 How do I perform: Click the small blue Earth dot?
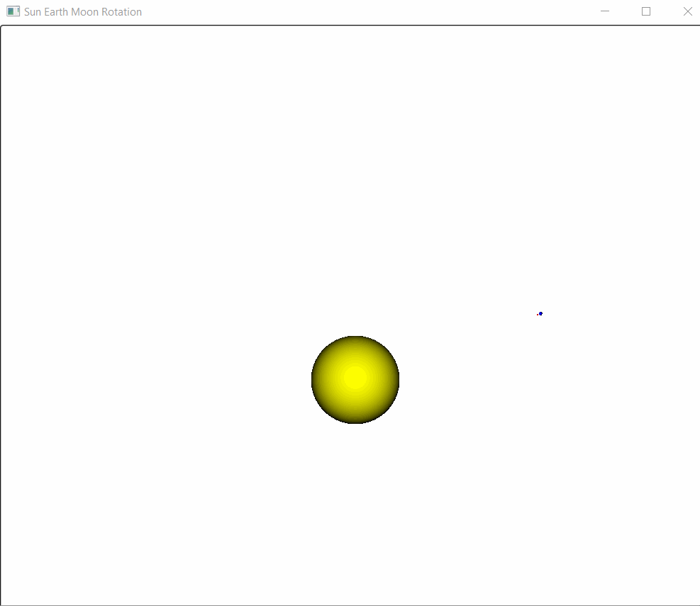pyautogui.click(x=540, y=313)
